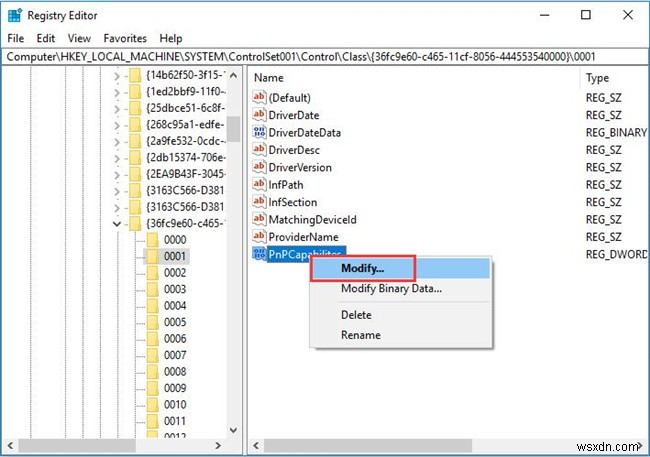Viewport: 650px width, 457px height.
Task: Click the values pane horizontal scrollbar thumb
Action: click(368, 446)
